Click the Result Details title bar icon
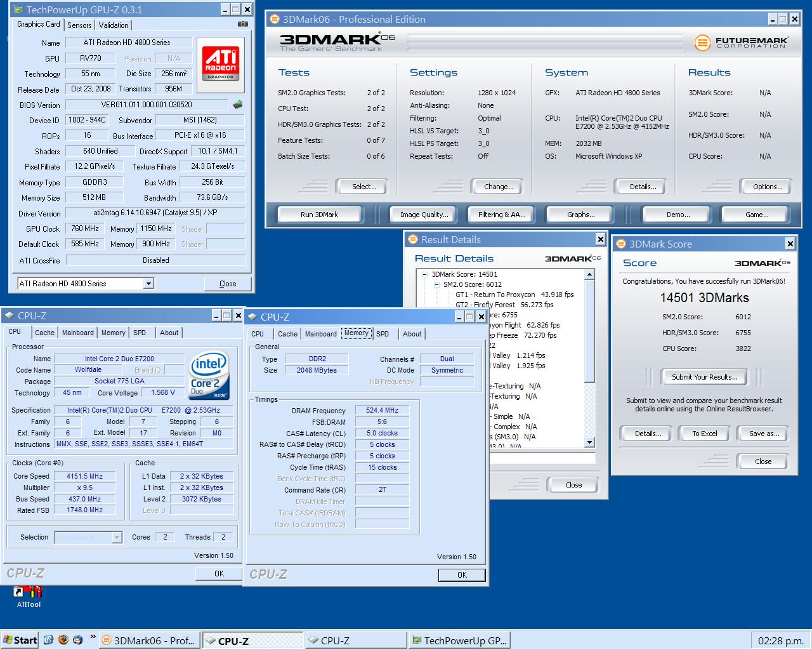This screenshot has width=812, height=650. point(414,239)
